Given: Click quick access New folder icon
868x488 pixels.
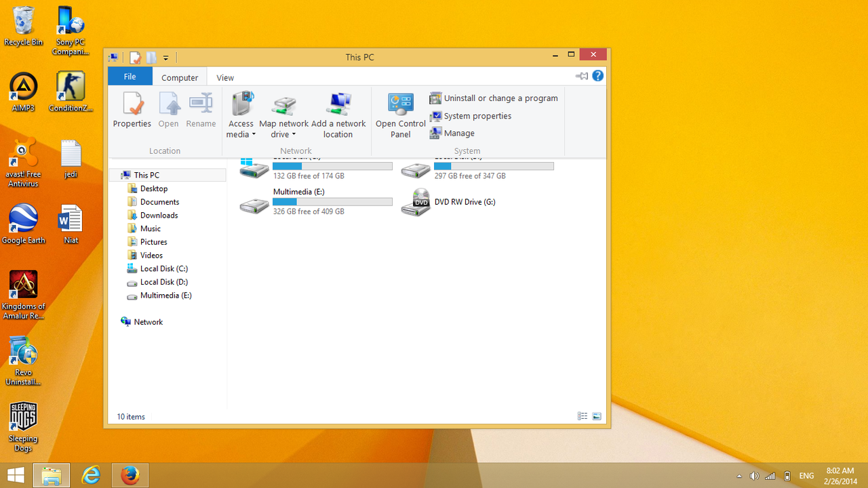Looking at the screenshot, I should 151,58.
